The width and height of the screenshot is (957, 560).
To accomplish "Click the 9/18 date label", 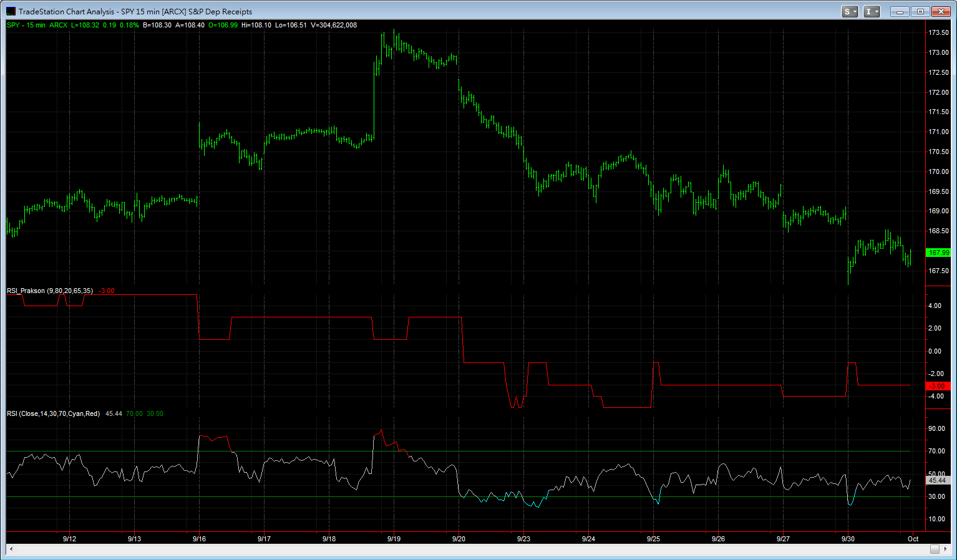I will tap(329, 539).
